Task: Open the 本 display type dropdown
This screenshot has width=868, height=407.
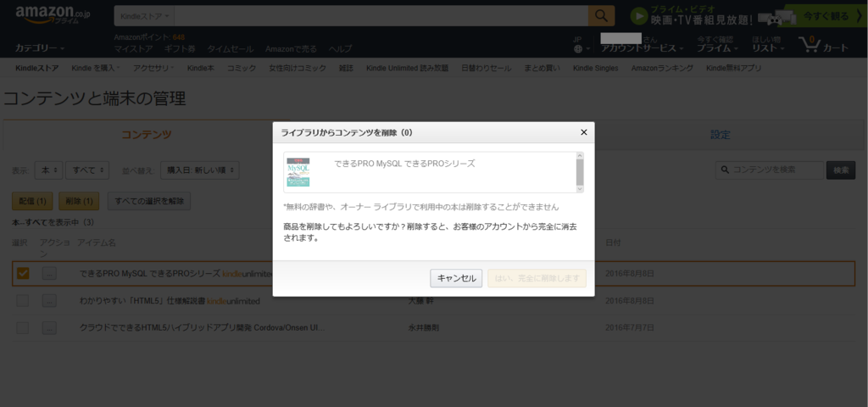Action: coord(48,170)
